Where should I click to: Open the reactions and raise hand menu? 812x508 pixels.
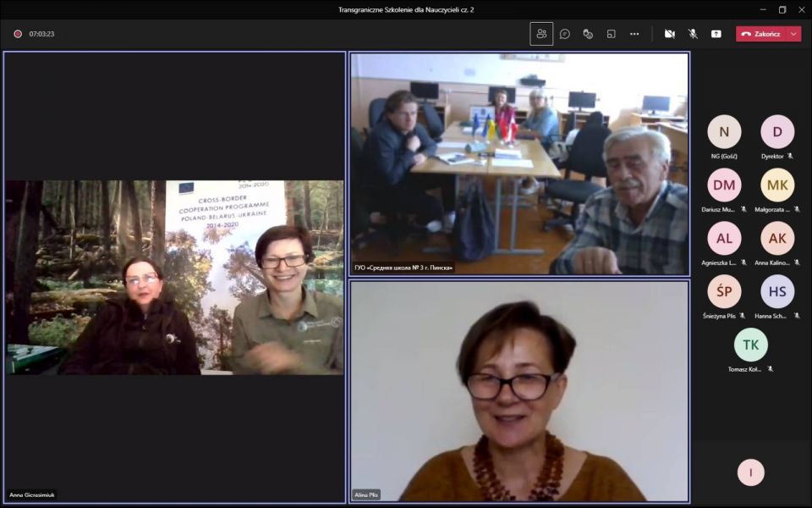(588, 34)
